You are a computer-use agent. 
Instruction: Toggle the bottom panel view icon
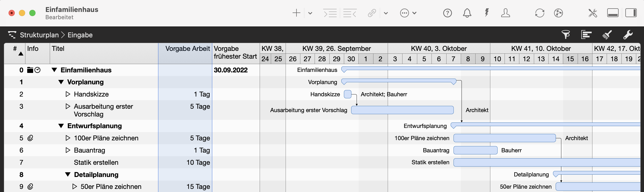pos(613,13)
